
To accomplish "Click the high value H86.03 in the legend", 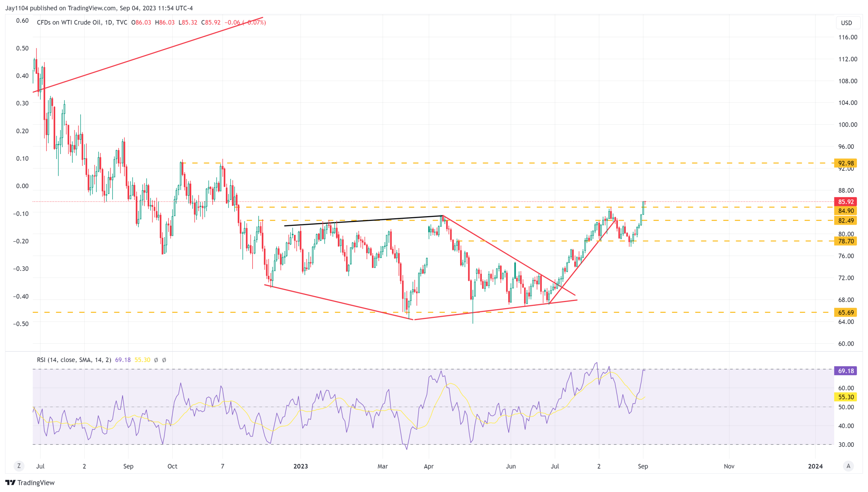I will coord(165,22).
